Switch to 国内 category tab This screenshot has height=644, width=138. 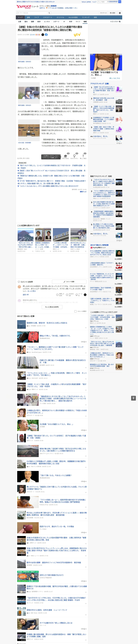click(26, 21)
